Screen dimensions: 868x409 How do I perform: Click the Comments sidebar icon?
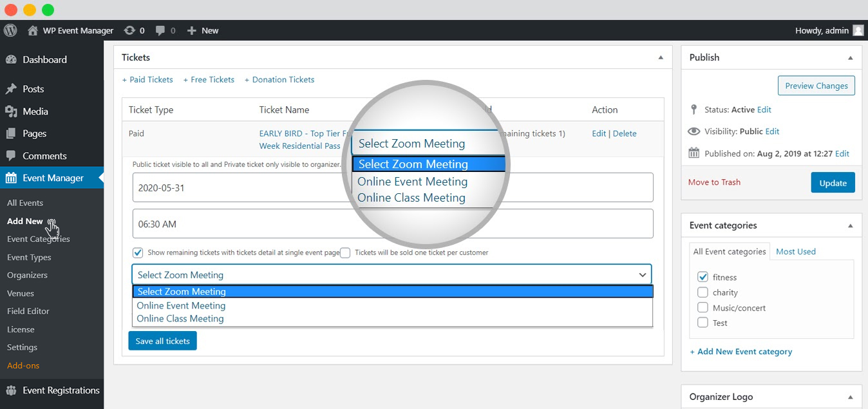pyautogui.click(x=11, y=156)
